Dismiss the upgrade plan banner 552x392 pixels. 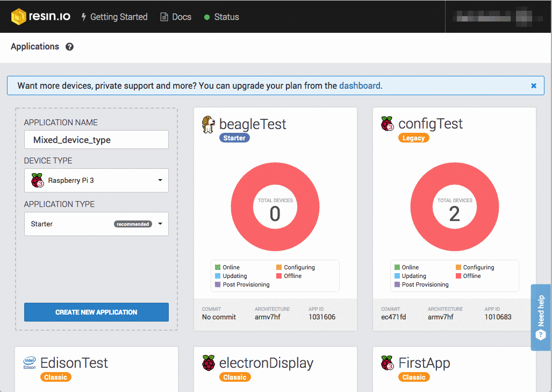(x=534, y=85)
